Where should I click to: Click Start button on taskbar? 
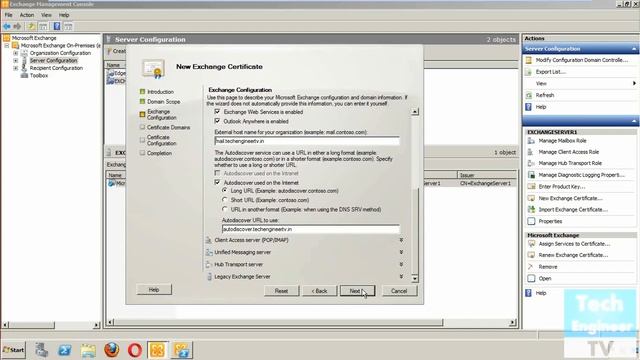click(14, 350)
